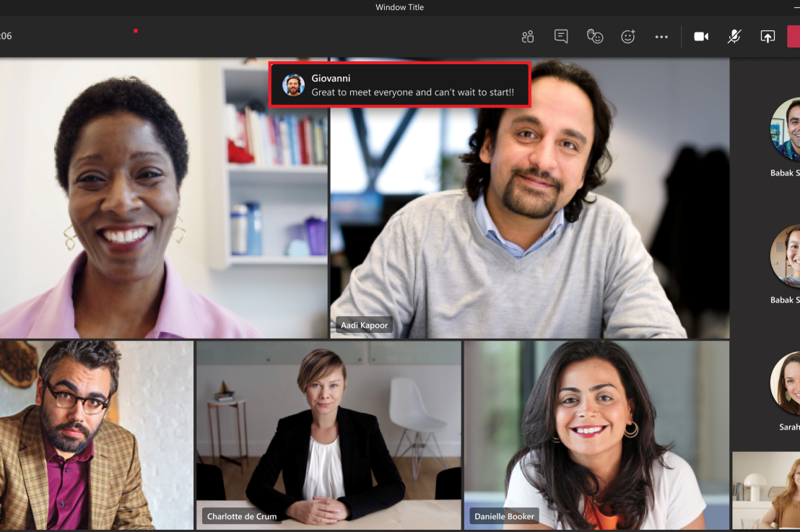Open Giovanni's profile avatar in the notification
The height and width of the screenshot is (532, 800).
tap(294, 84)
